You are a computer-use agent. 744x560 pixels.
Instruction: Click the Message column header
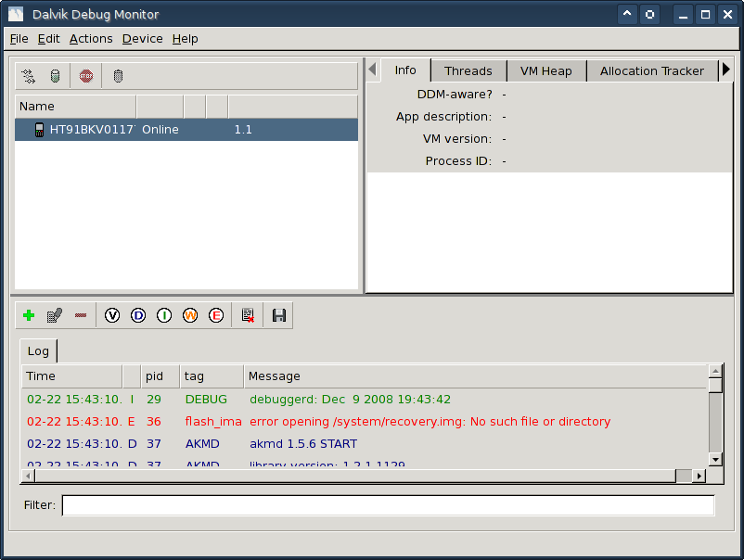tap(476, 376)
